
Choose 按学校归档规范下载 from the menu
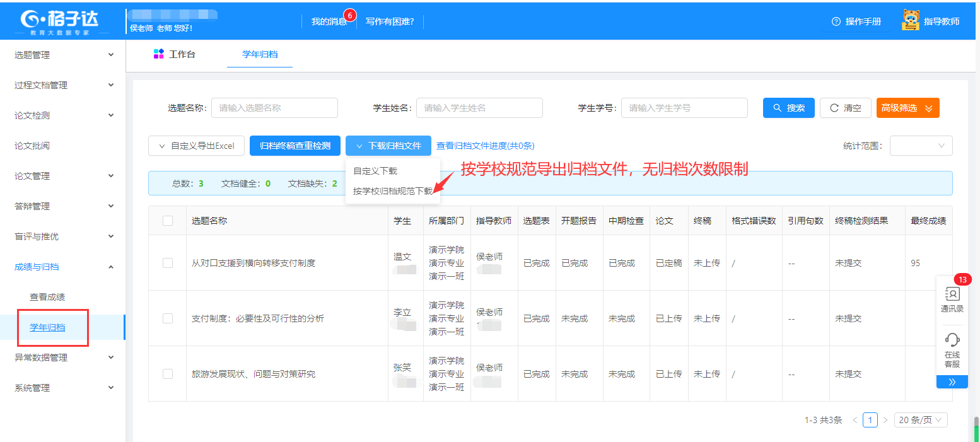(x=392, y=191)
